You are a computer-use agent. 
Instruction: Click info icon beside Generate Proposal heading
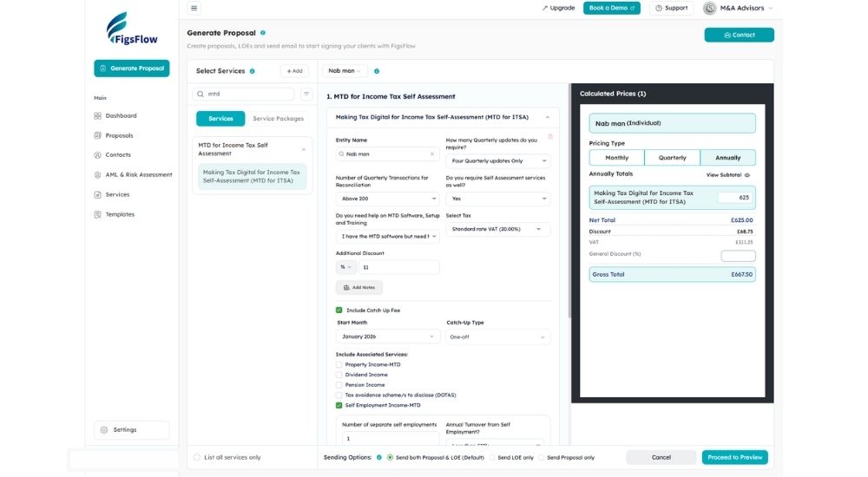coord(263,33)
